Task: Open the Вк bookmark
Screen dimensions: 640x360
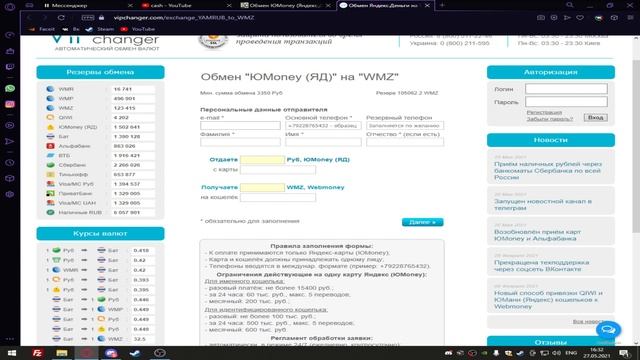Action: tap(71, 29)
